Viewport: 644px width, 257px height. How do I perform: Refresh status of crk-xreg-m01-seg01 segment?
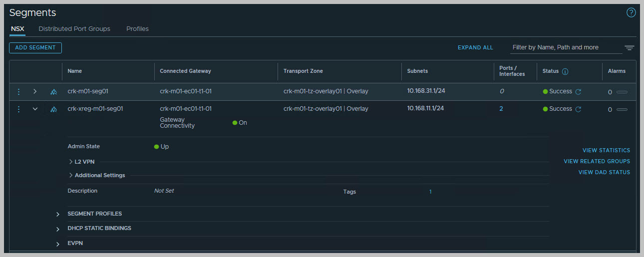pyautogui.click(x=578, y=109)
